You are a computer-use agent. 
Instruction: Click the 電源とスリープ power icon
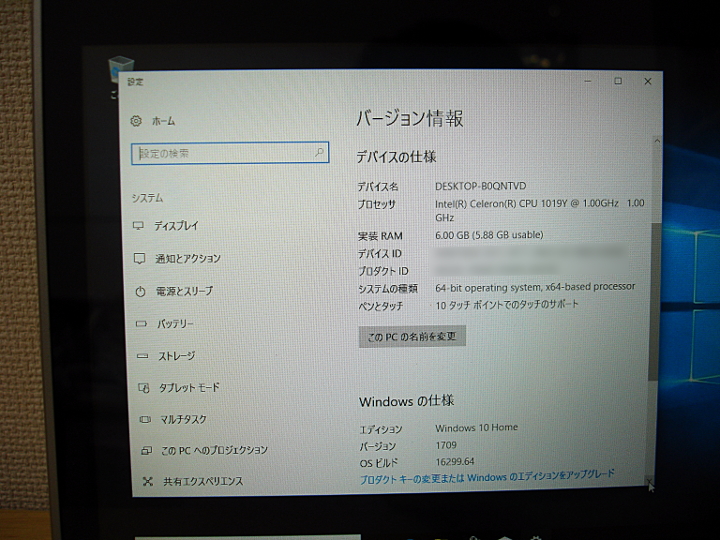[140, 291]
